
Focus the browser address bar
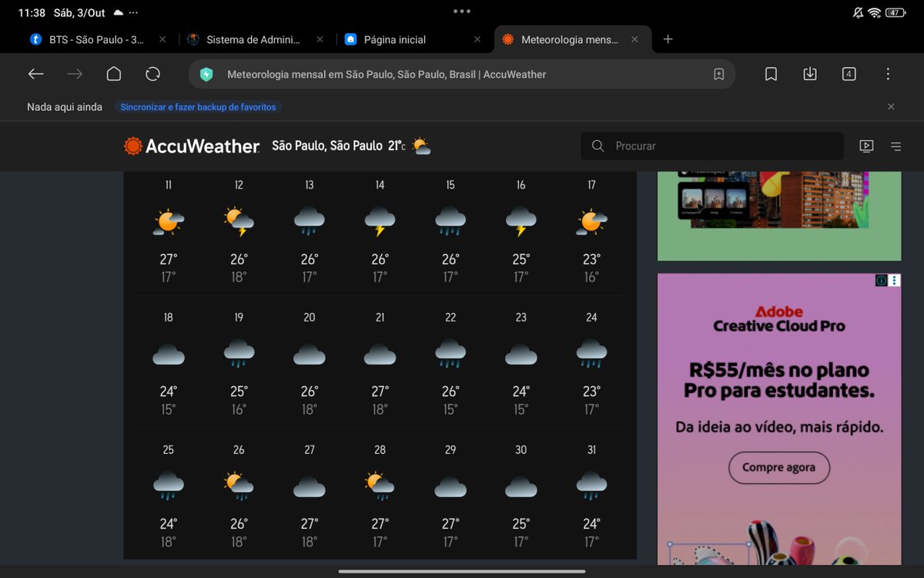pos(462,74)
